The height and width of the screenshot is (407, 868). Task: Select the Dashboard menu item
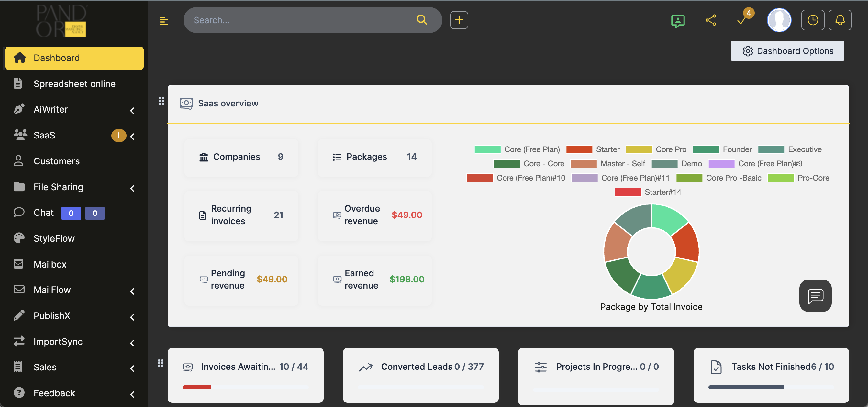pos(74,58)
